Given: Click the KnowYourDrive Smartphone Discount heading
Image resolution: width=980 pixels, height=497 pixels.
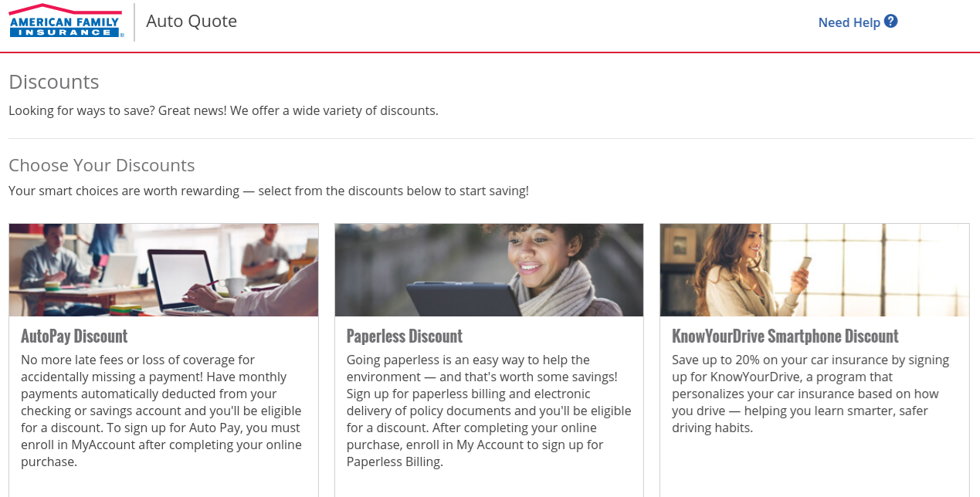Looking at the screenshot, I should click(x=785, y=336).
